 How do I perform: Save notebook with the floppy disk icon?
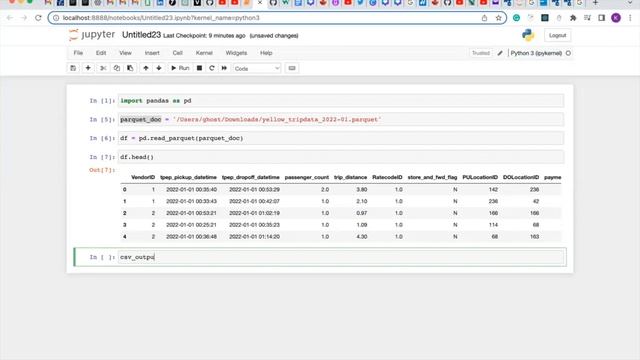tap(73, 68)
